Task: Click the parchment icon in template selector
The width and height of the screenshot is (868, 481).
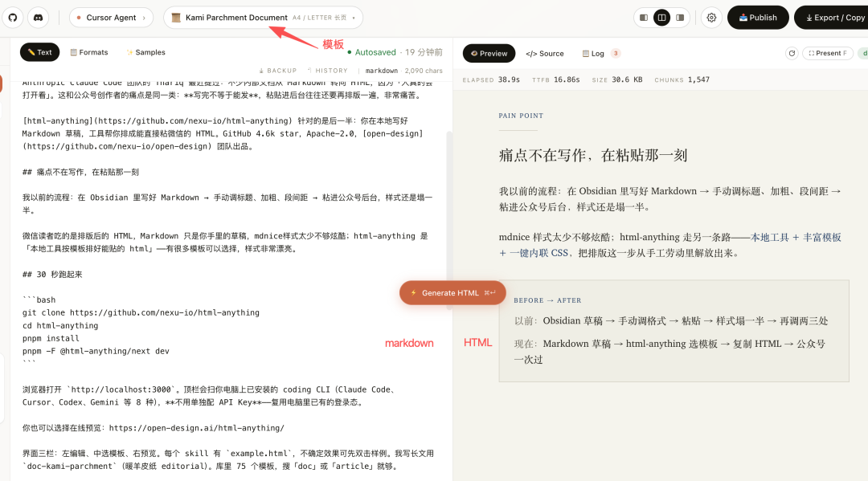Action: coord(176,18)
